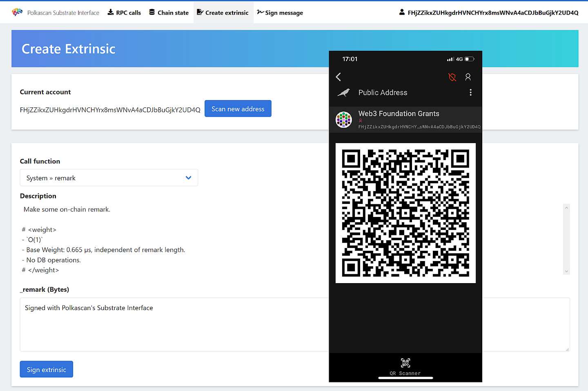The height and width of the screenshot is (391, 588).
Task: Click the description scrollbar down arrow
Action: click(x=566, y=271)
